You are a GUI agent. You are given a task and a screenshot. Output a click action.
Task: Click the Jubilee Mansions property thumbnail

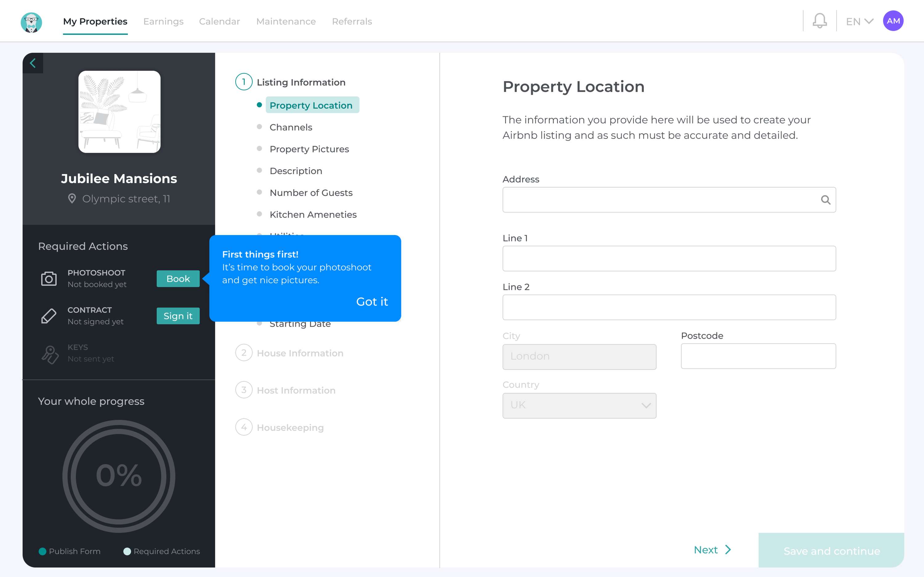tap(119, 112)
